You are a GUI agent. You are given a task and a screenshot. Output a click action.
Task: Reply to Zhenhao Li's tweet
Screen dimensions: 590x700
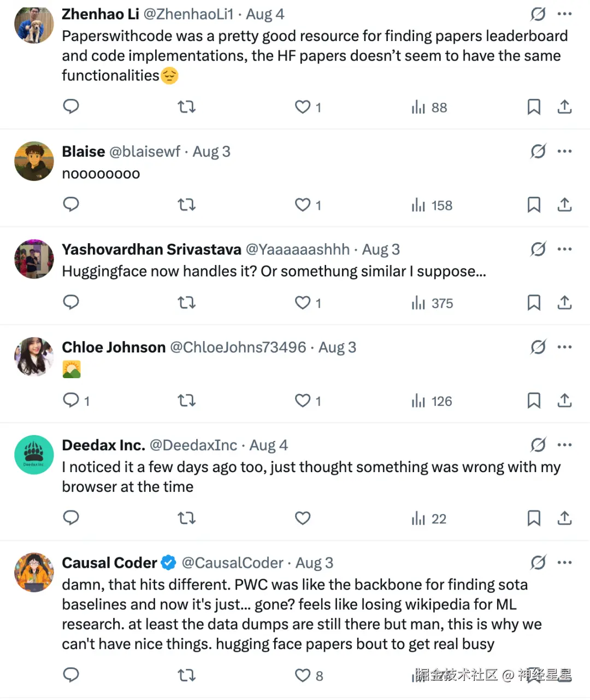(71, 107)
